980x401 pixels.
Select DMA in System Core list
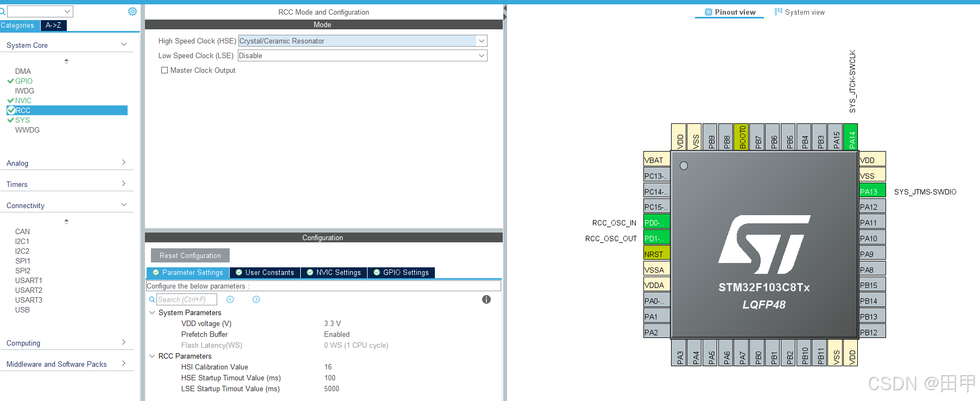pyautogui.click(x=23, y=71)
